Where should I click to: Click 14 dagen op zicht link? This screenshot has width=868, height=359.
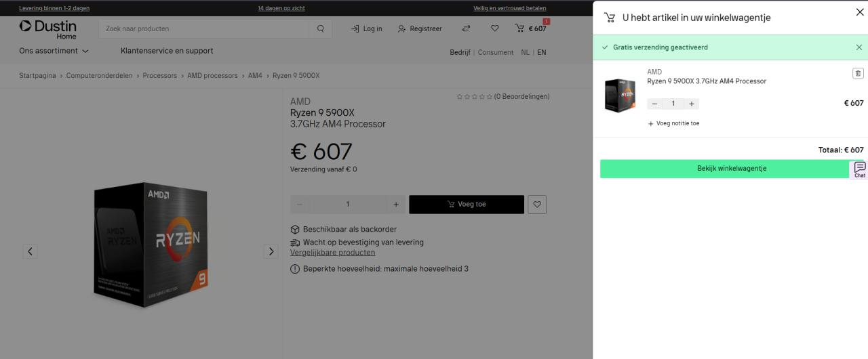coord(281,8)
